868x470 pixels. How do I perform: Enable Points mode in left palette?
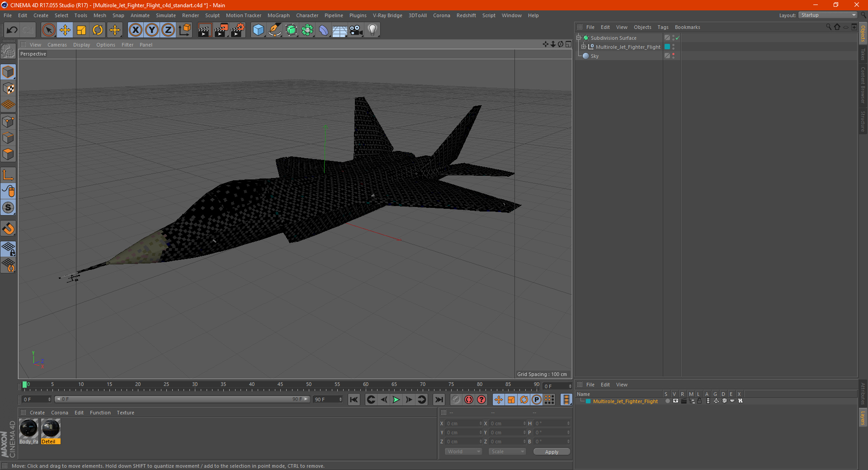tap(9, 122)
